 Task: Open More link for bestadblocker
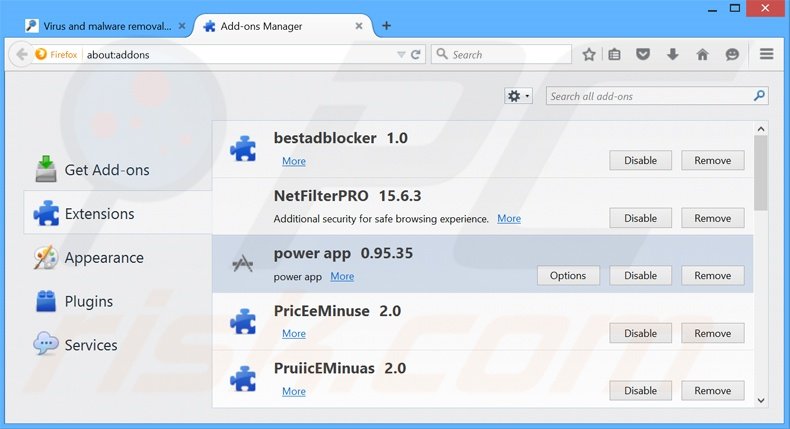294,161
